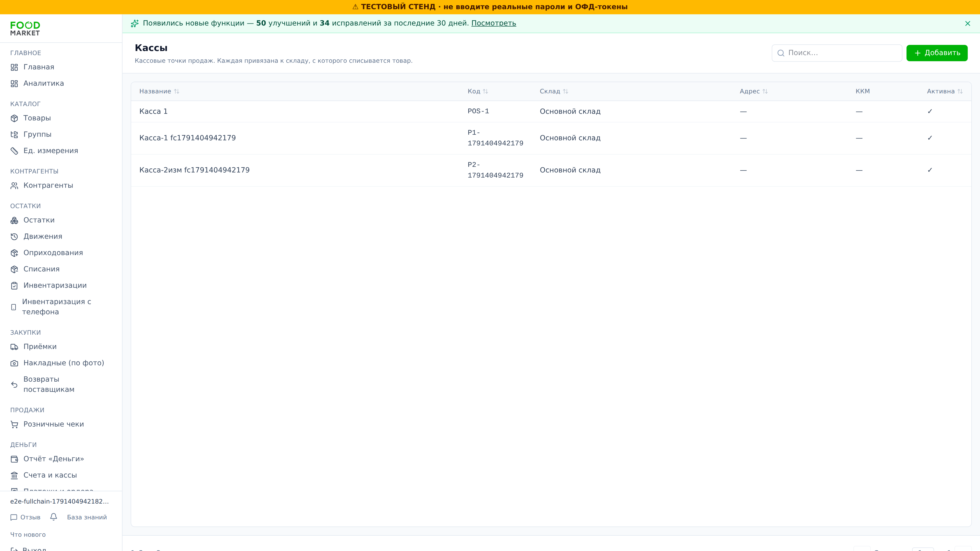Screen dimensions: 980x551
Task: Dismiss the new features banner
Action: point(967,23)
